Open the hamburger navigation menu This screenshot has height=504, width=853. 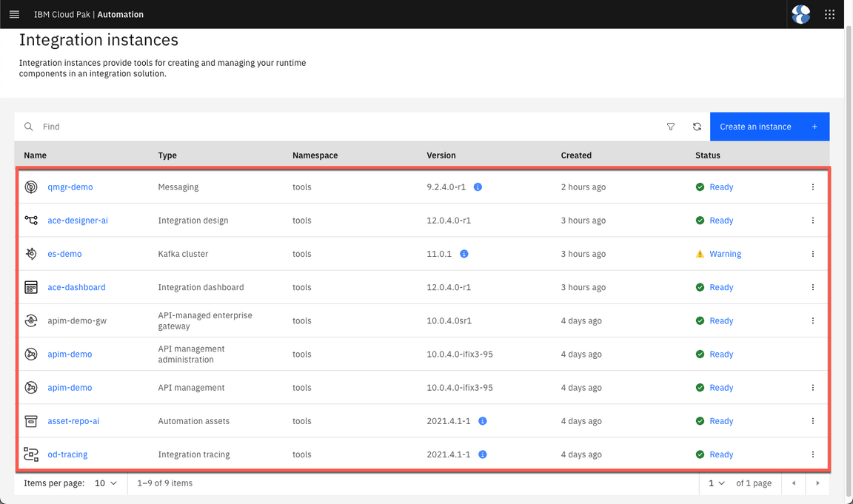[x=14, y=14]
